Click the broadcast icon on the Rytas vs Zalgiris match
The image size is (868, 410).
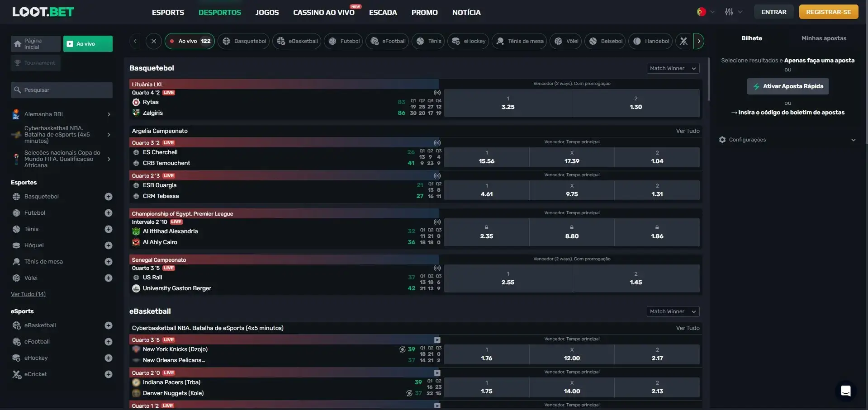tap(437, 93)
